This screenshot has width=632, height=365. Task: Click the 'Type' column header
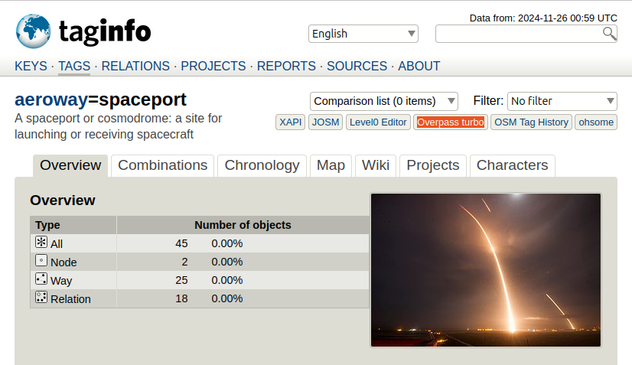tap(48, 225)
